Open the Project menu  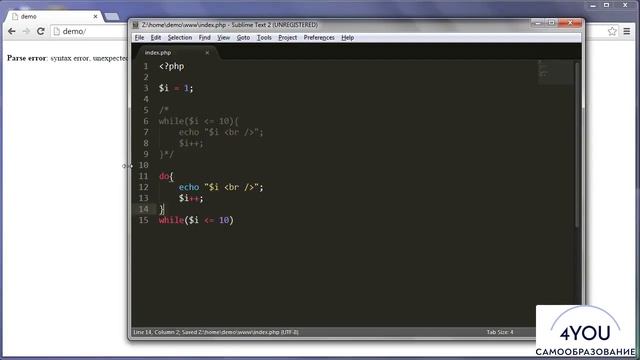(287, 38)
